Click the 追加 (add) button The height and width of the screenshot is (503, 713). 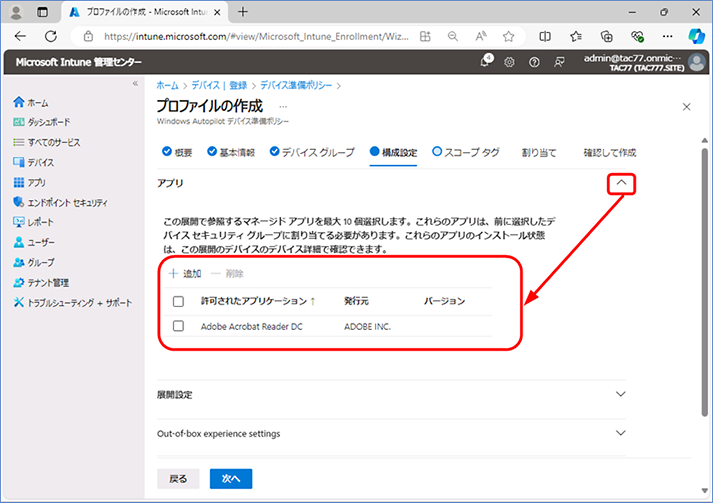click(x=185, y=274)
